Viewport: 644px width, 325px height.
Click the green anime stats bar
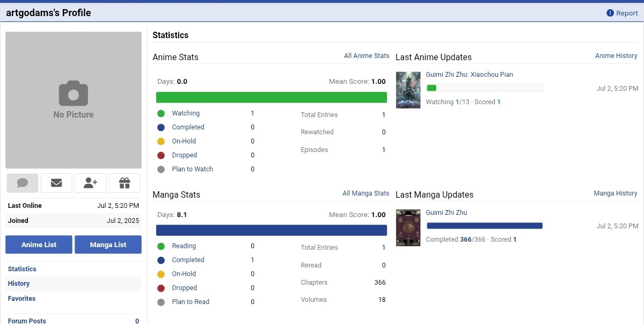point(271,97)
